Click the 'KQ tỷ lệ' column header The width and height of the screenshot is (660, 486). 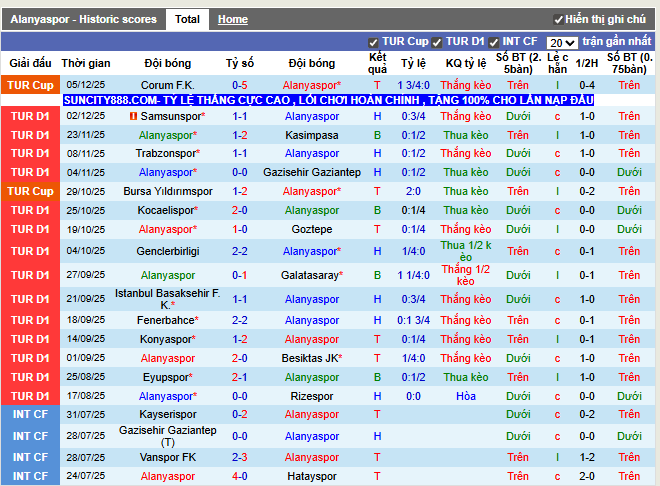click(x=466, y=63)
